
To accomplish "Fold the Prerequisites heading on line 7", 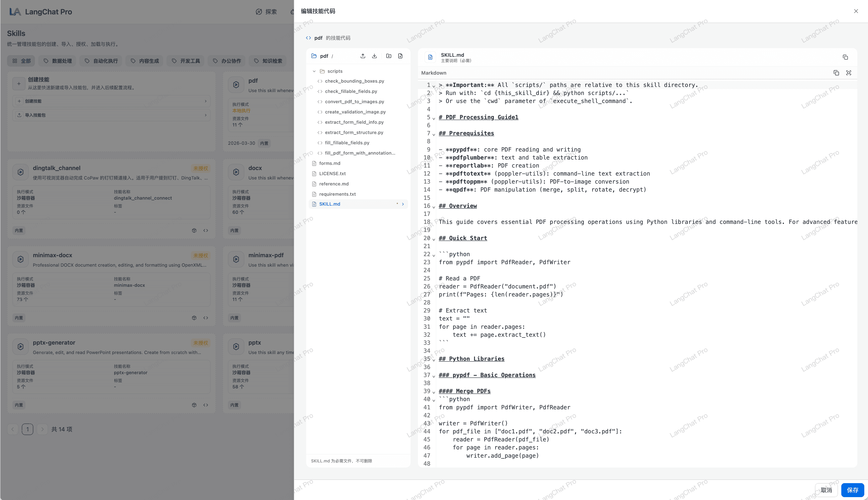I will pyautogui.click(x=434, y=134).
